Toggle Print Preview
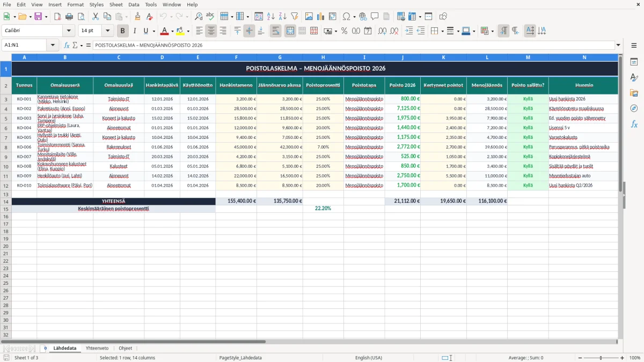Screen dimensions: 644x362 80,17
